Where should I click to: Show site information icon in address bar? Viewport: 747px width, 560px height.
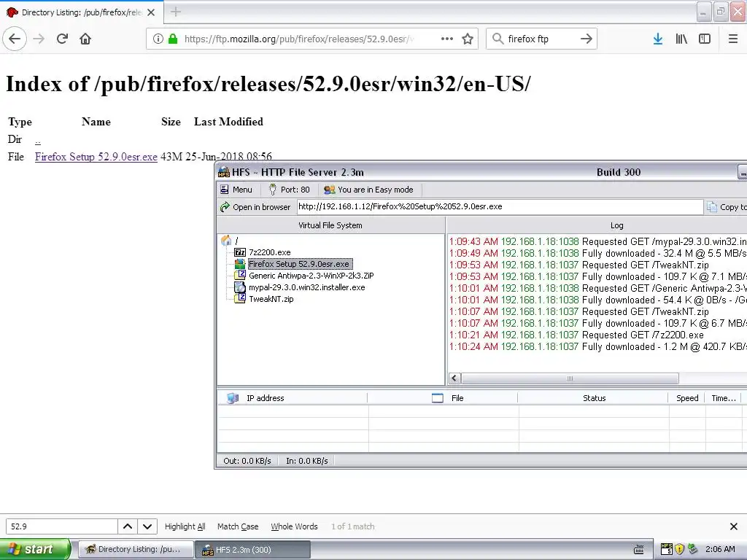pyautogui.click(x=158, y=39)
